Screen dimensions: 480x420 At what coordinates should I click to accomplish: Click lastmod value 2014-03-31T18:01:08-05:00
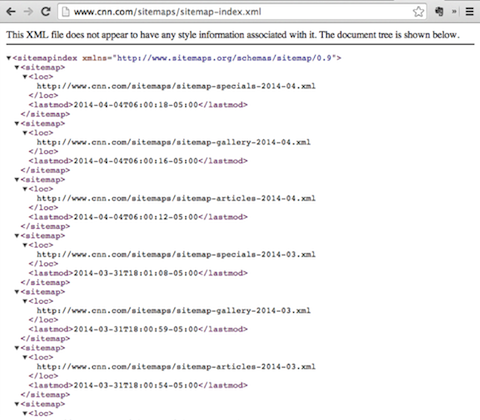(x=136, y=273)
